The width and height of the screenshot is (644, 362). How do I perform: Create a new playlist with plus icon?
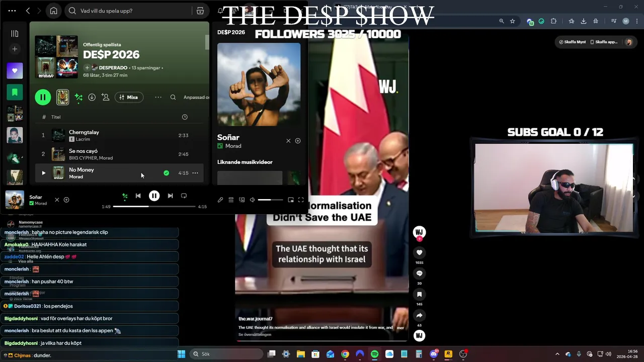15,49
